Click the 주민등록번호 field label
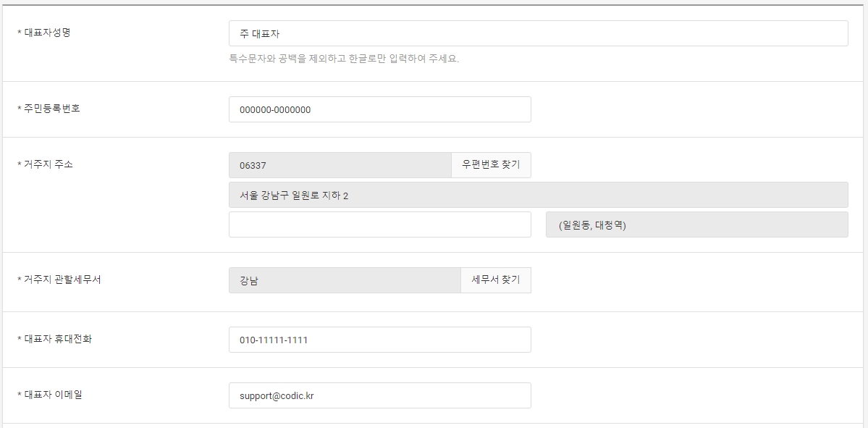 click(x=52, y=108)
